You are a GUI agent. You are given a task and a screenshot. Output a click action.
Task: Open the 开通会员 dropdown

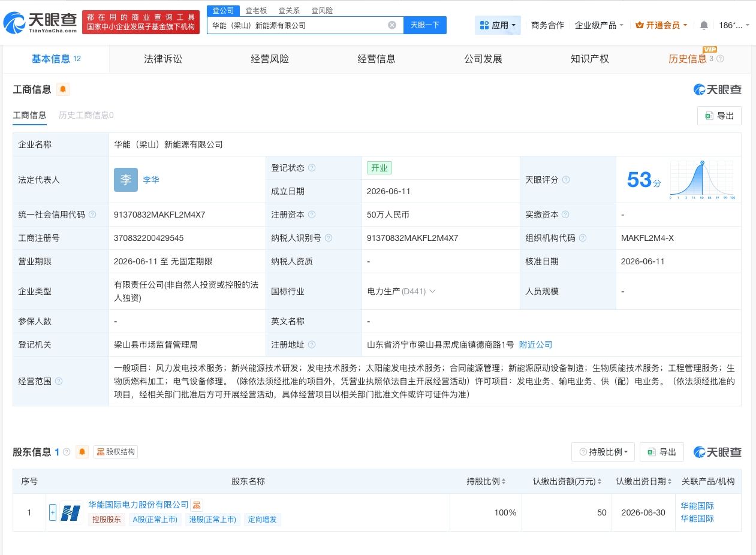(x=661, y=25)
